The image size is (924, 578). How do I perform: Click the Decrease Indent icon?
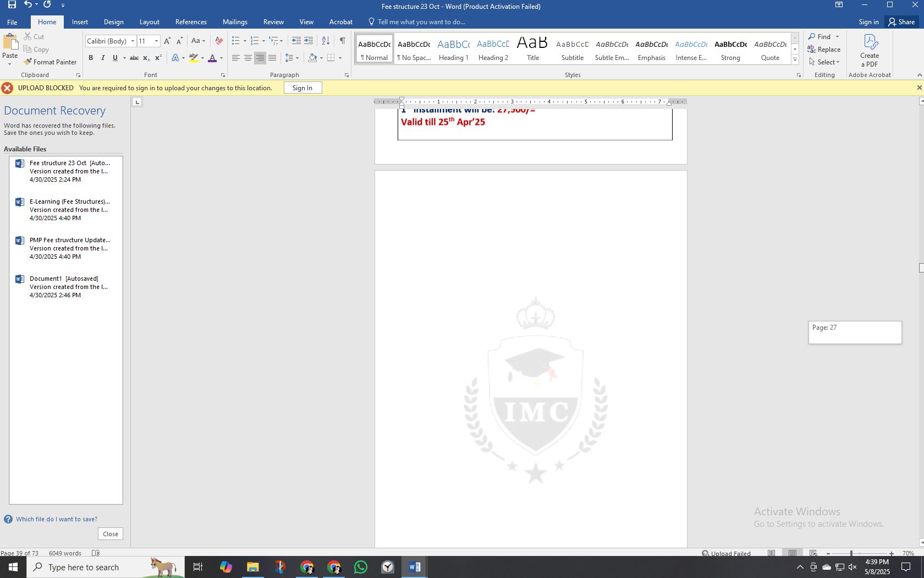pos(296,41)
